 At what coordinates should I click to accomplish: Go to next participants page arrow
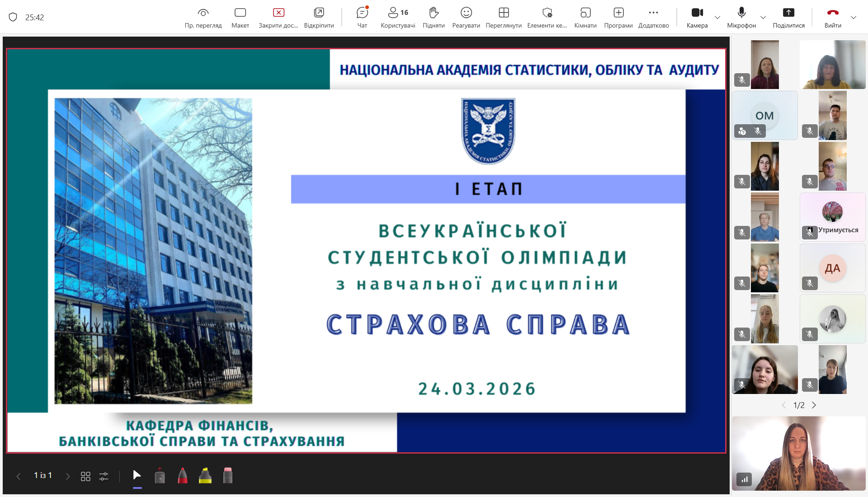tap(814, 405)
